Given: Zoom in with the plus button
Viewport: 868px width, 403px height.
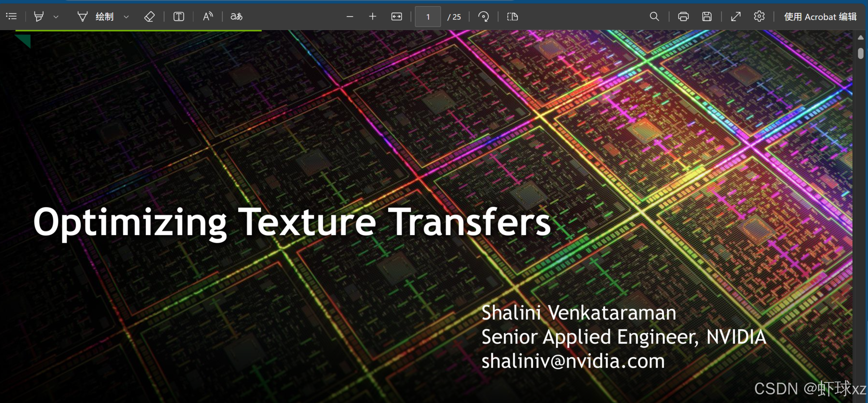Looking at the screenshot, I should (372, 17).
